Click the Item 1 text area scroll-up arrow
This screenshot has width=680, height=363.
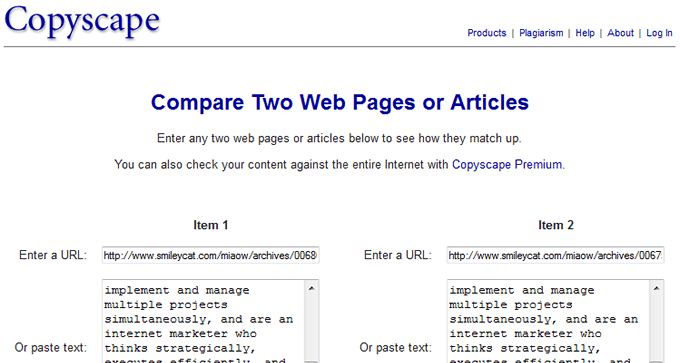pos(311,288)
